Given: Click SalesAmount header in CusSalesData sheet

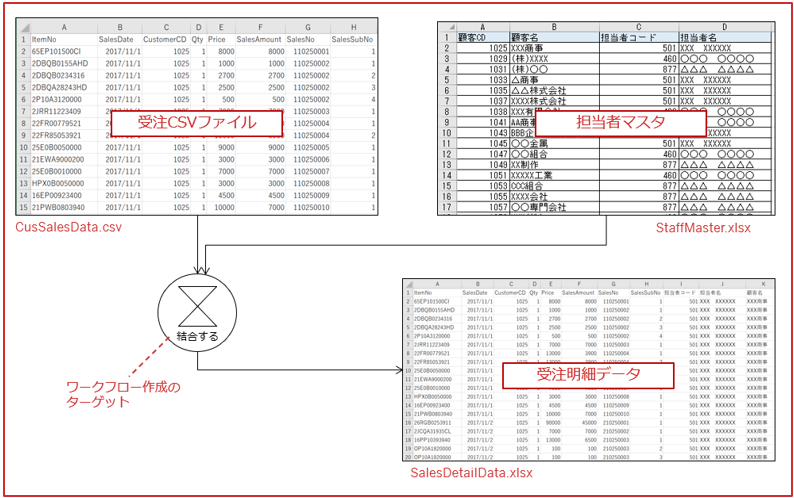Looking at the screenshot, I should 259,40.
